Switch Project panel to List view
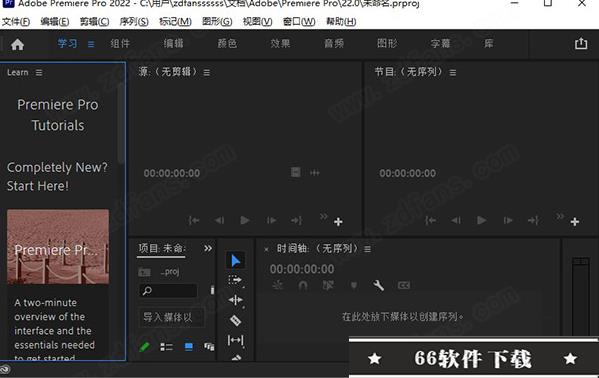The width and height of the screenshot is (599, 378). click(x=166, y=347)
